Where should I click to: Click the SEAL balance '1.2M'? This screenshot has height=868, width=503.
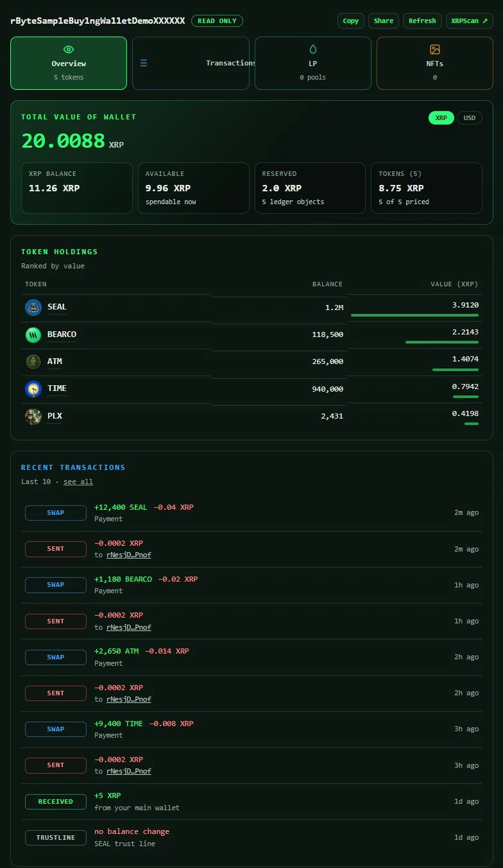(334, 308)
